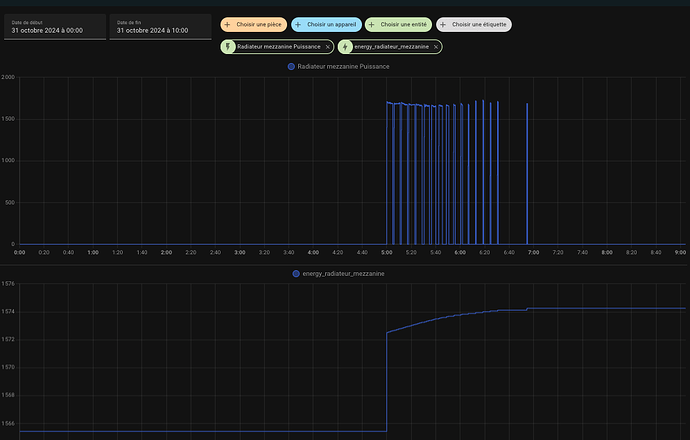Click plus icon on Choisir une étiquette
The image size is (690, 440).
tap(443, 25)
